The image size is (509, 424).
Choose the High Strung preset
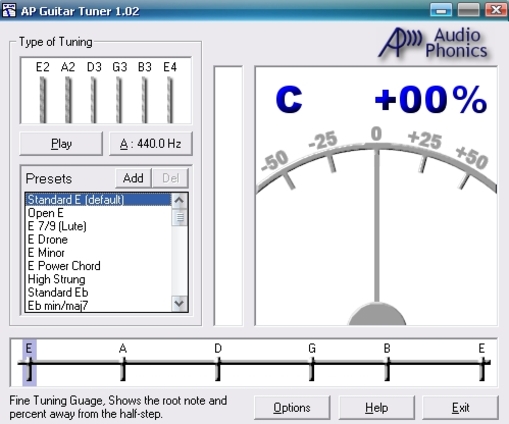click(x=99, y=279)
